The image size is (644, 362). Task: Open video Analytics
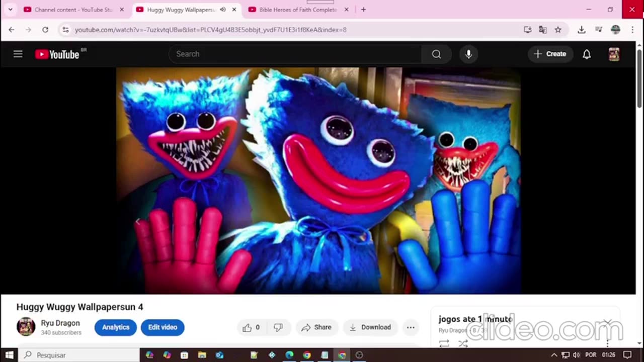click(x=116, y=327)
